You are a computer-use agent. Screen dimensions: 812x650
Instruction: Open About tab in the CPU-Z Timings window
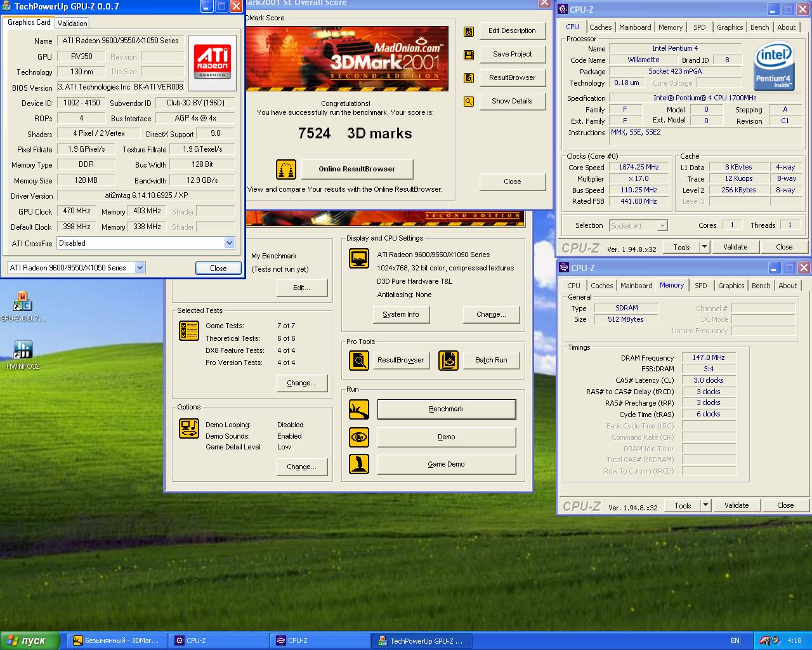click(788, 286)
